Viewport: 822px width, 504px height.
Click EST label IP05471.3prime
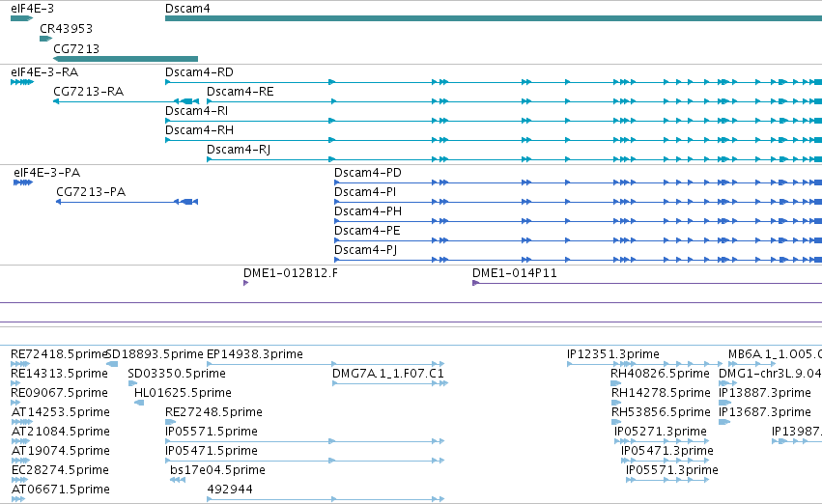(667, 451)
